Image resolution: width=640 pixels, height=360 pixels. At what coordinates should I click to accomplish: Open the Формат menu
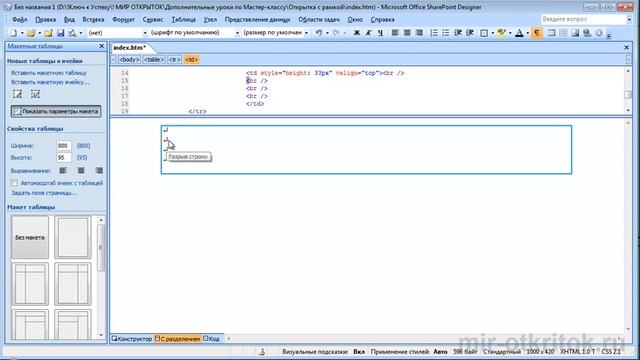(x=123, y=20)
